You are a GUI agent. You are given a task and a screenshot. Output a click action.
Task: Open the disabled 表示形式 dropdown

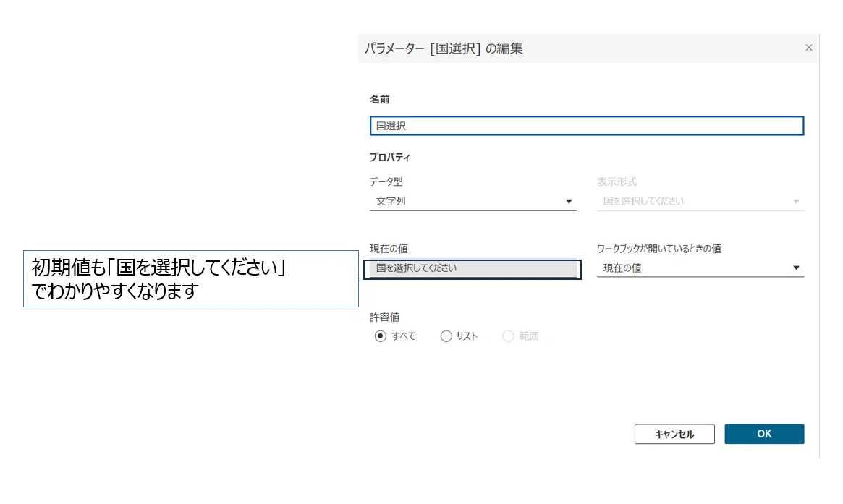tap(700, 201)
